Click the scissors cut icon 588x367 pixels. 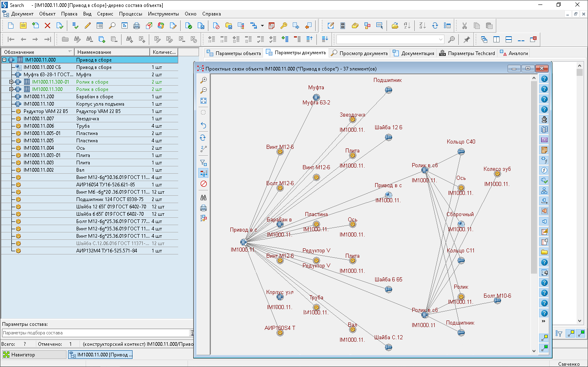tap(464, 26)
